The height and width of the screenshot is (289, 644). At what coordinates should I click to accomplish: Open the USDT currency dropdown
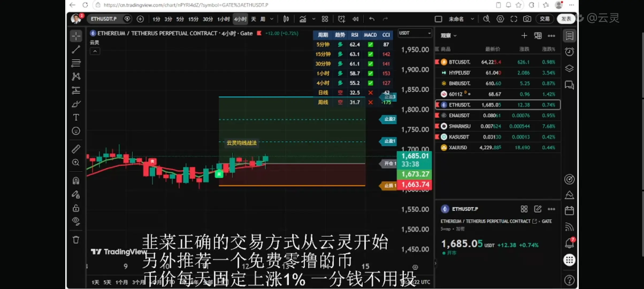click(415, 33)
